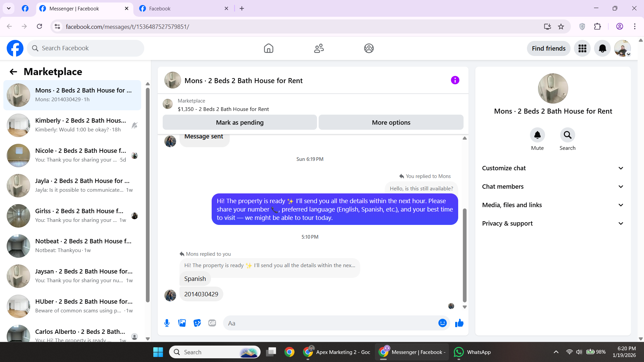644x362 pixels.
Task: Open the emoji picker in message box
Action: coord(442,323)
